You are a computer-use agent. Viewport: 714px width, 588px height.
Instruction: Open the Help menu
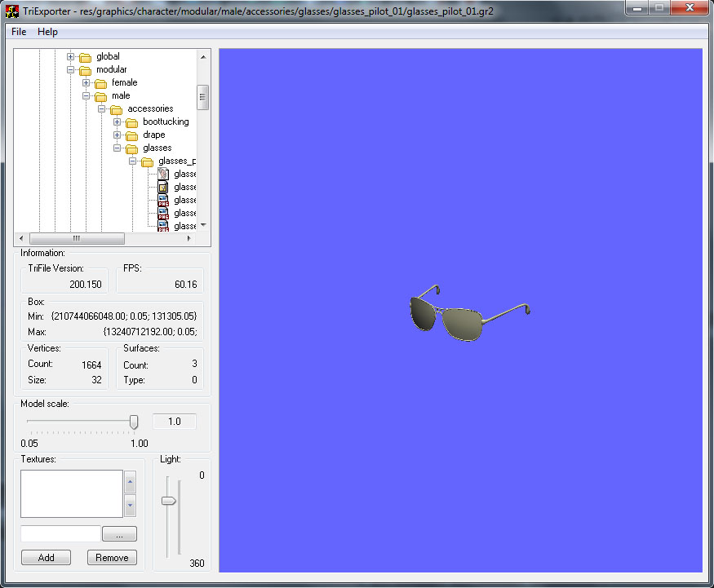(47, 32)
